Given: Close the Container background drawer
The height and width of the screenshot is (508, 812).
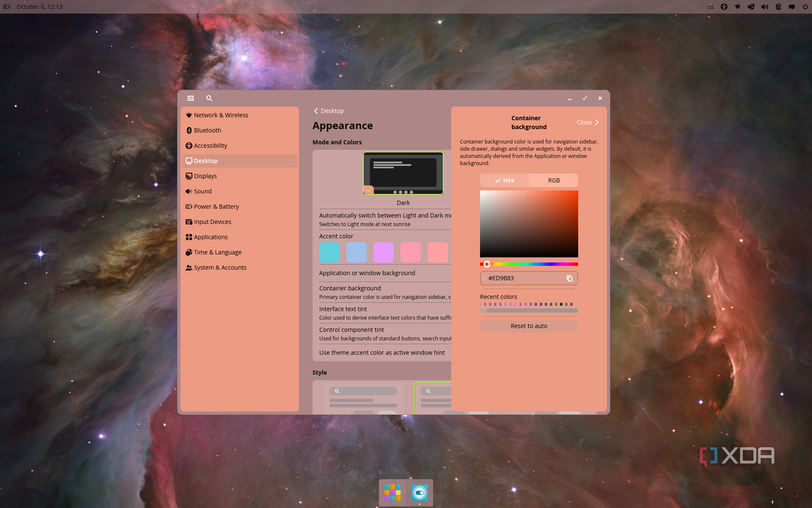Looking at the screenshot, I should pos(588,122).
